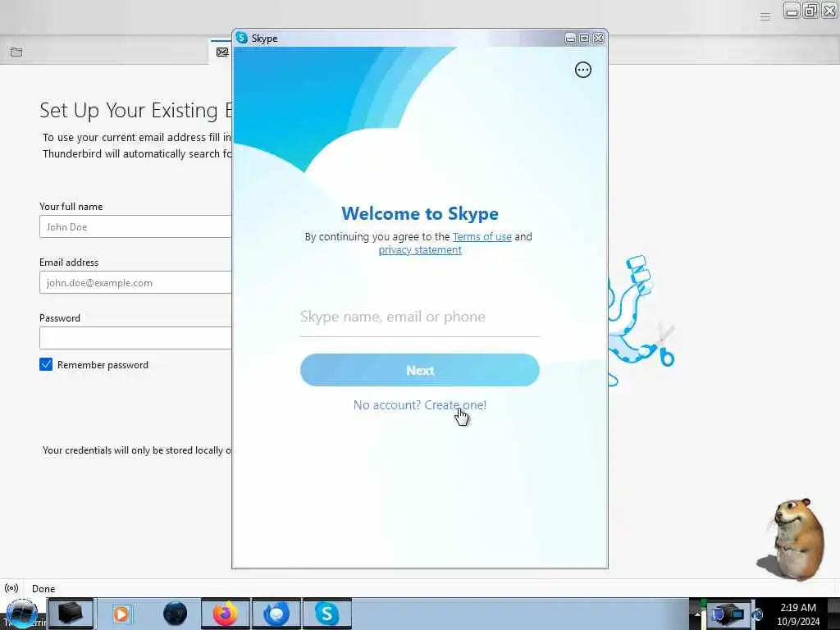Click the tray icon left of the clock
Screen dimensions: 840x630
tap(757, 614)
